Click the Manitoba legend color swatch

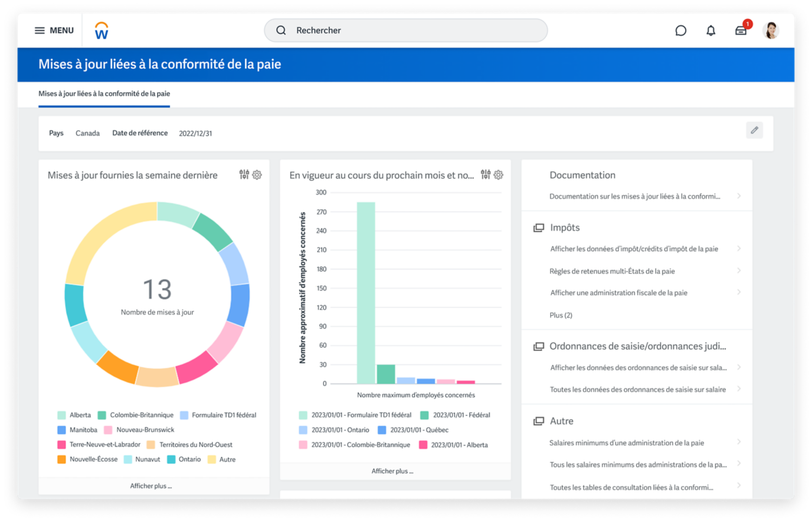coord(62,430)
